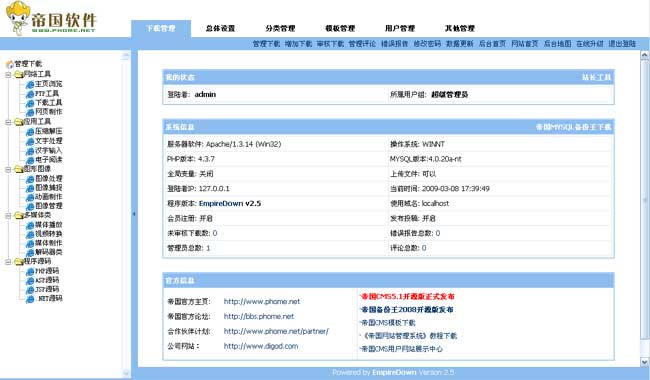Open the 错误报告 link
The height and width of the screenshot is (380, 650).
click(x=395, y=44)
